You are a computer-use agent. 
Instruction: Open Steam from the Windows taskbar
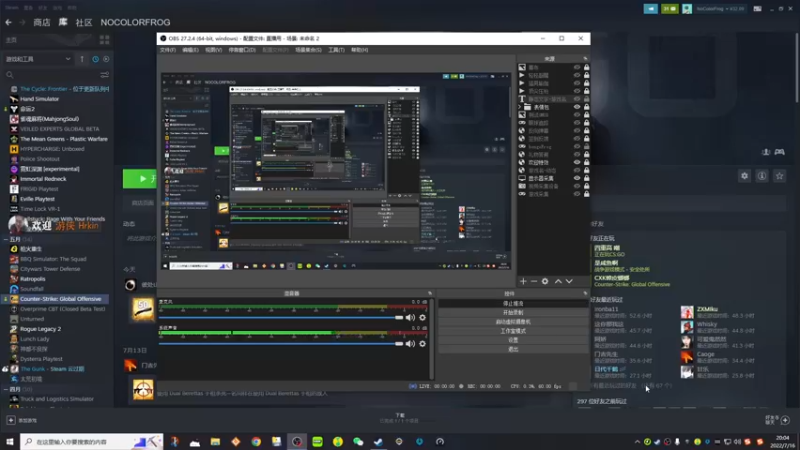click(378, 441)
